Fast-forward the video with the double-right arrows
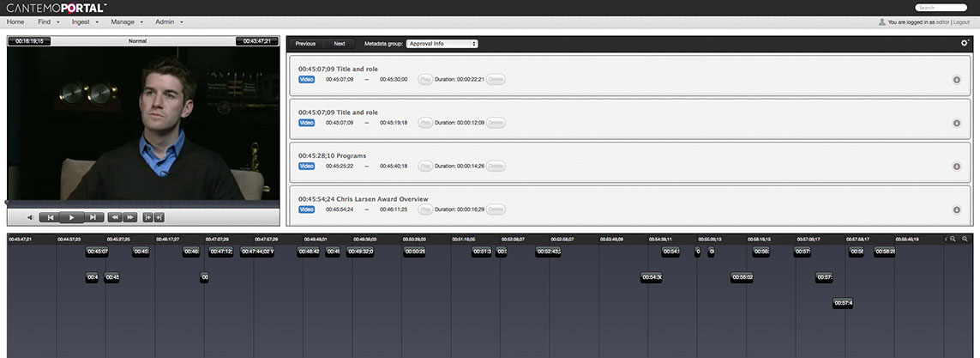This screenshot has width=980, height=358. (130, 217)
